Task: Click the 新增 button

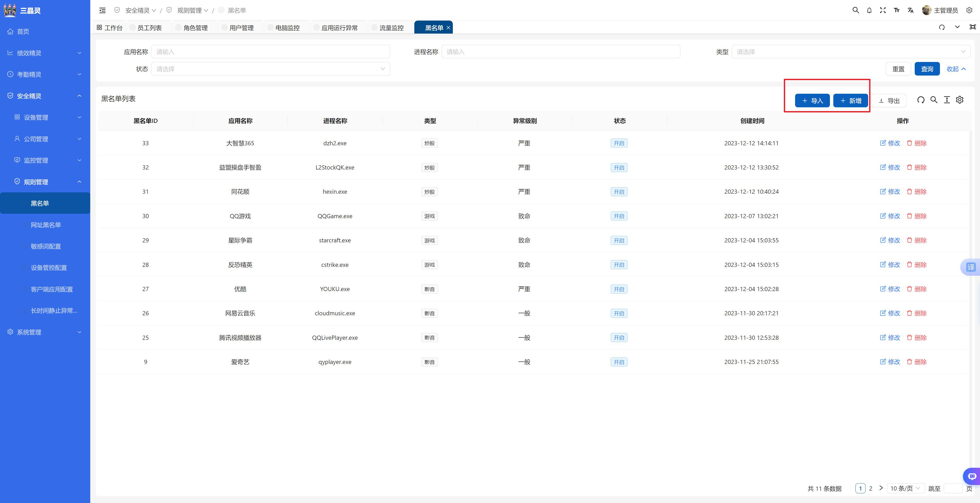Action: click(x=851, y=100)
